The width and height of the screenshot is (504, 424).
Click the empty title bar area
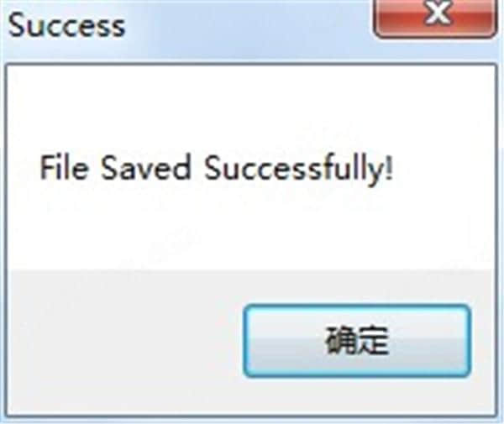point(248,29)
